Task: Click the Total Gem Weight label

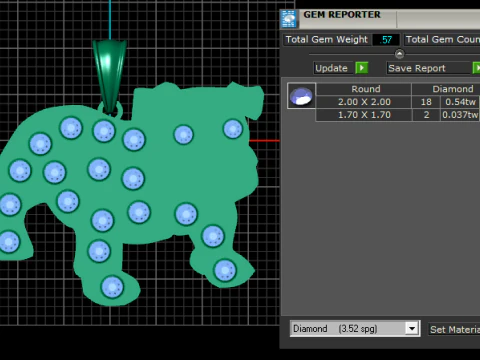Action: [x=327, y=40]
